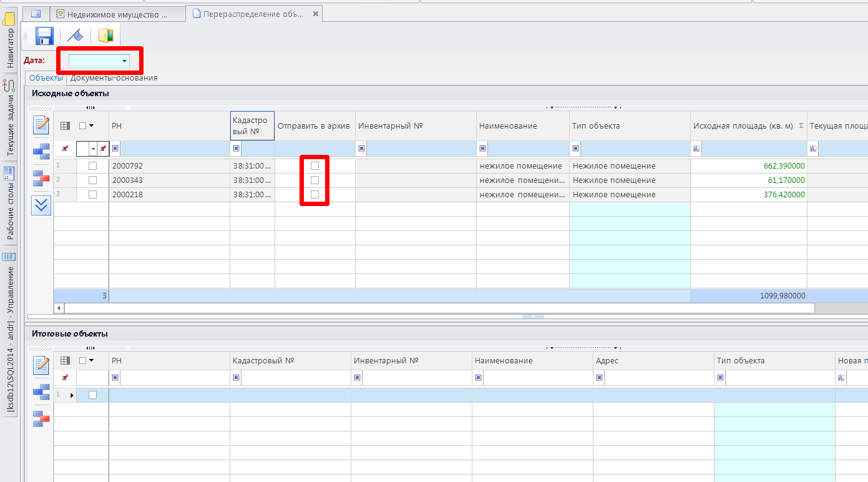Check selection box for row 2000343
This screenshot has height=482, width=868.
pos(92,180)
